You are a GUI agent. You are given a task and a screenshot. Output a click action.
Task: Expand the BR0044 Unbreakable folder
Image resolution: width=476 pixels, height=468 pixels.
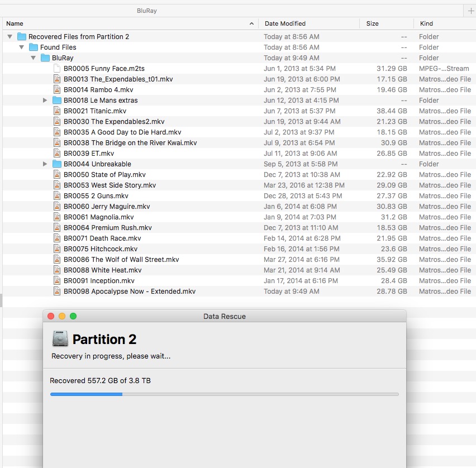(45, 164)
